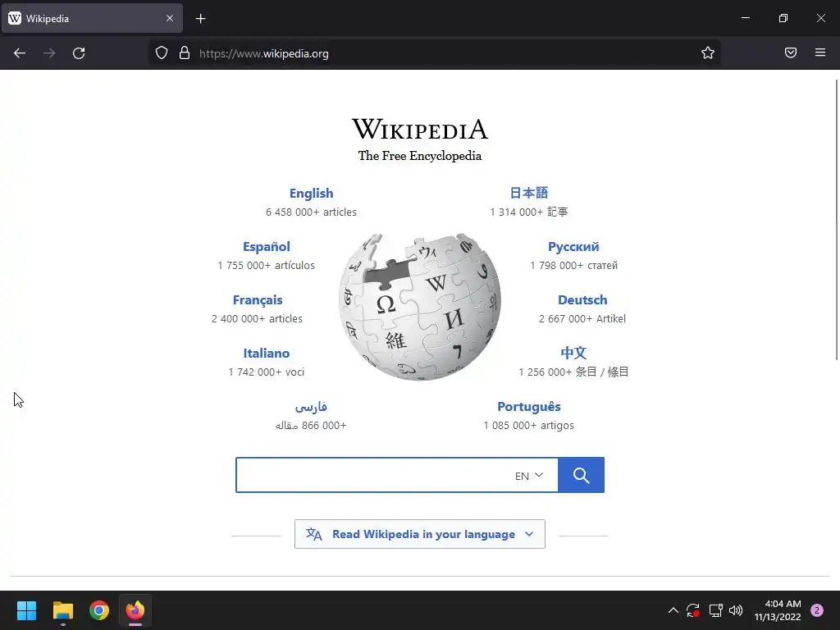840x630 pixels.
Task: Click the blue search magnifier button
Action: tap(582, 475)
